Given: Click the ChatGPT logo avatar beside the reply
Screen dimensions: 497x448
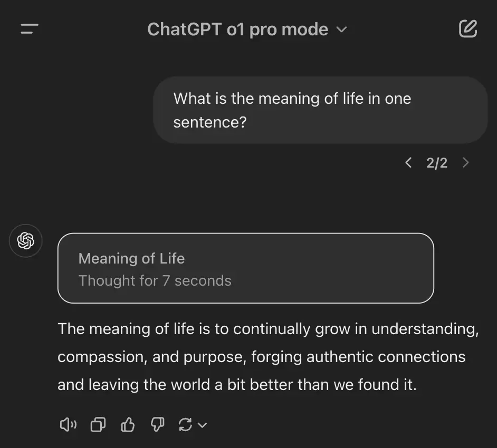Looking at the screenshot, I should [25, 241].
